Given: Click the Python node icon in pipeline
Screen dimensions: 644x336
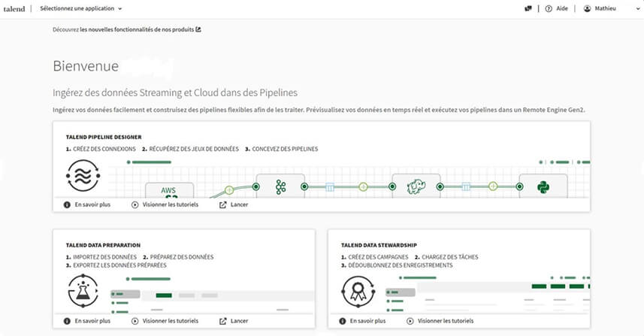Looking at the screenshot, I should (x=543, y=186).
